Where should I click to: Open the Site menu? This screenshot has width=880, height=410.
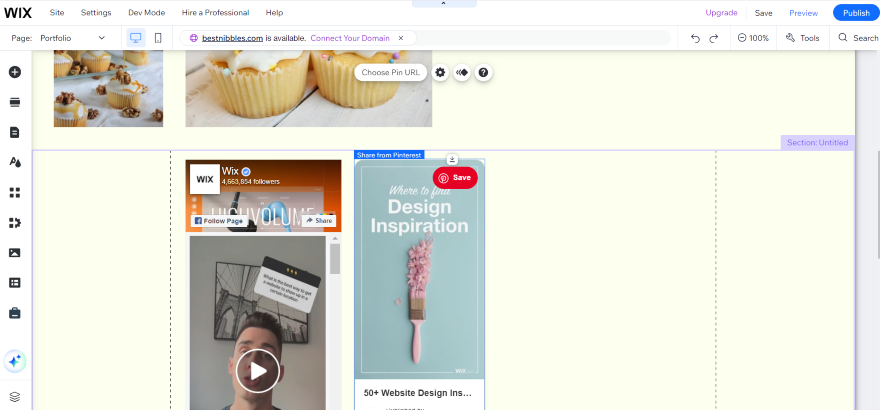pos(57,12)
